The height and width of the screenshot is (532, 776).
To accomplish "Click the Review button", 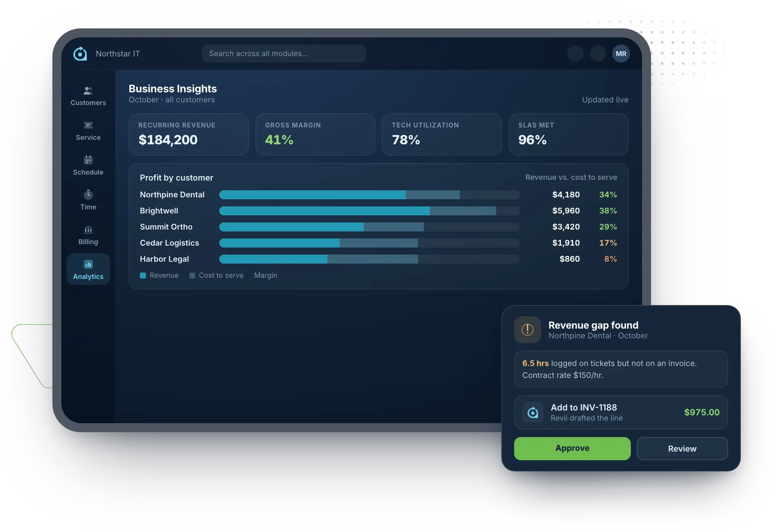I will point(682,448).
